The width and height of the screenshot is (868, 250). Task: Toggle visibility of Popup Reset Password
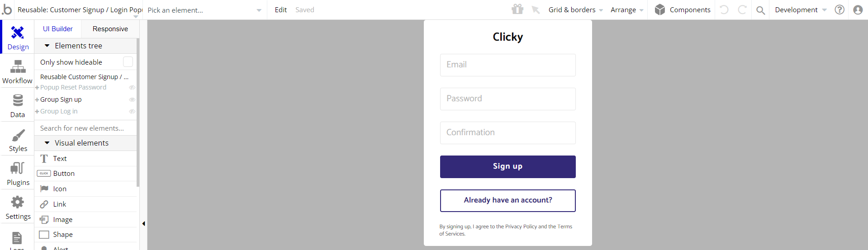tap(132, 87)
